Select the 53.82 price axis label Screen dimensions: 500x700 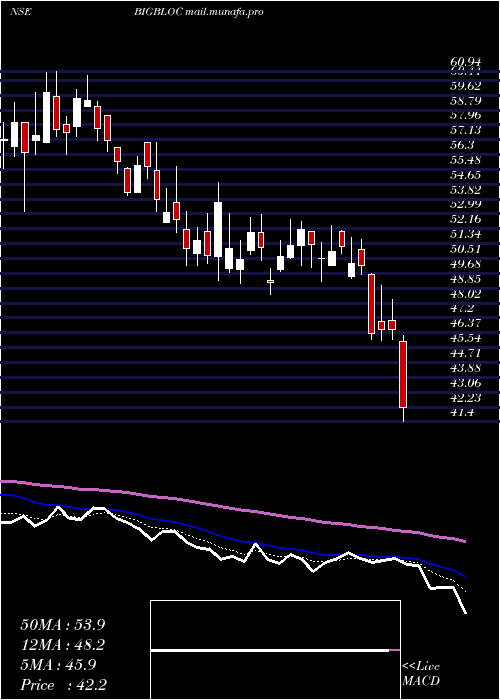tap(466, 190)
